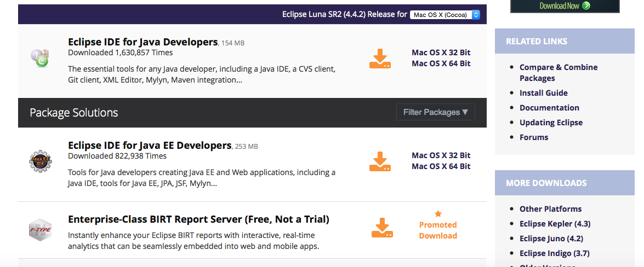
Task: Open the Eclipse IDE for Java EE Developers link
Action: coord(150,145)
